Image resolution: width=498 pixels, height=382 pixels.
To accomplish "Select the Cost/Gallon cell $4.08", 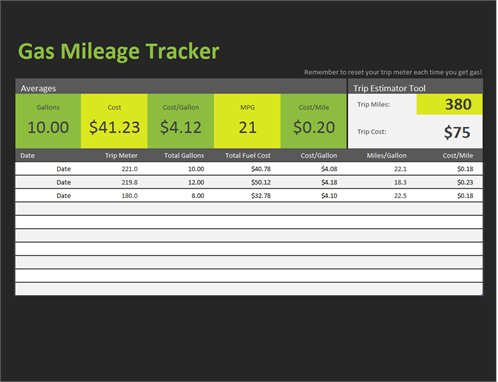I will click(329, 169).
